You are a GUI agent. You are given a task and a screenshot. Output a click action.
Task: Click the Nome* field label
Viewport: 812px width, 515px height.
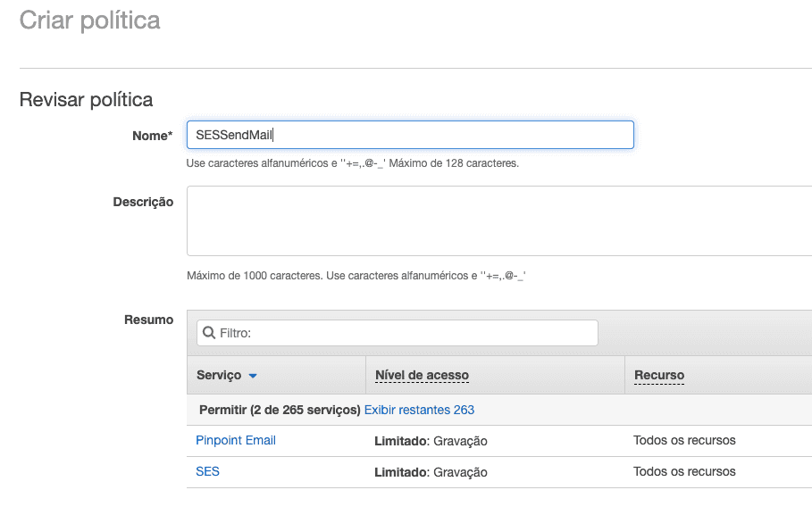(x=151, y=136)
